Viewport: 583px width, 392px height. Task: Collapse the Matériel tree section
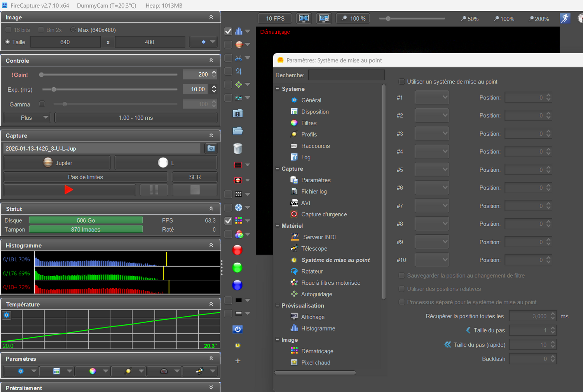coord(278,225)
